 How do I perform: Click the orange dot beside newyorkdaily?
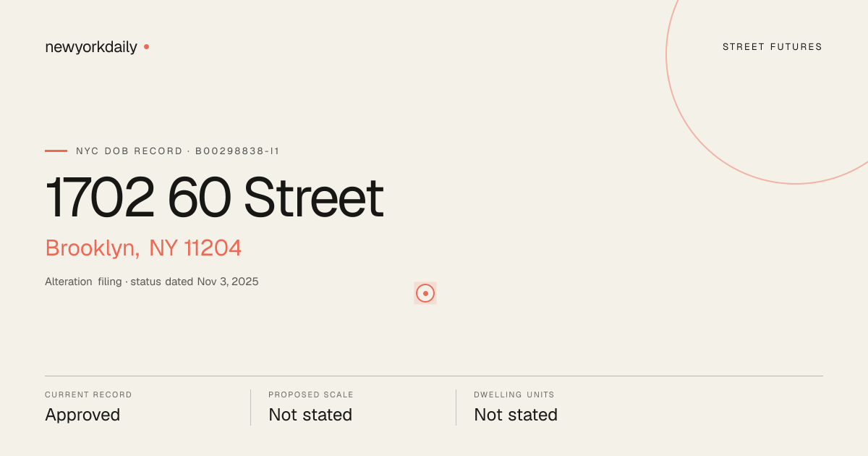pyautogui.click(x=146, y=46)
